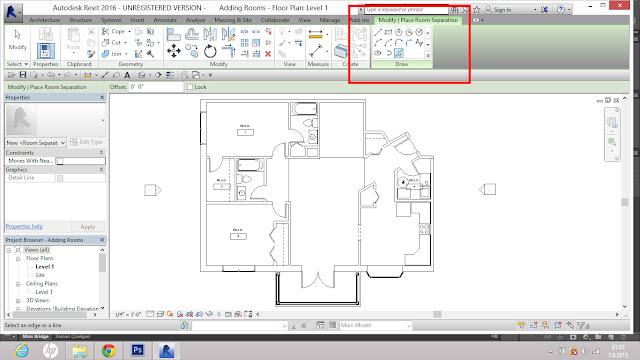The image size is (640, 360).
Task: Toggle the Moves With Nearby checkbox
Action: click(60, 161)
